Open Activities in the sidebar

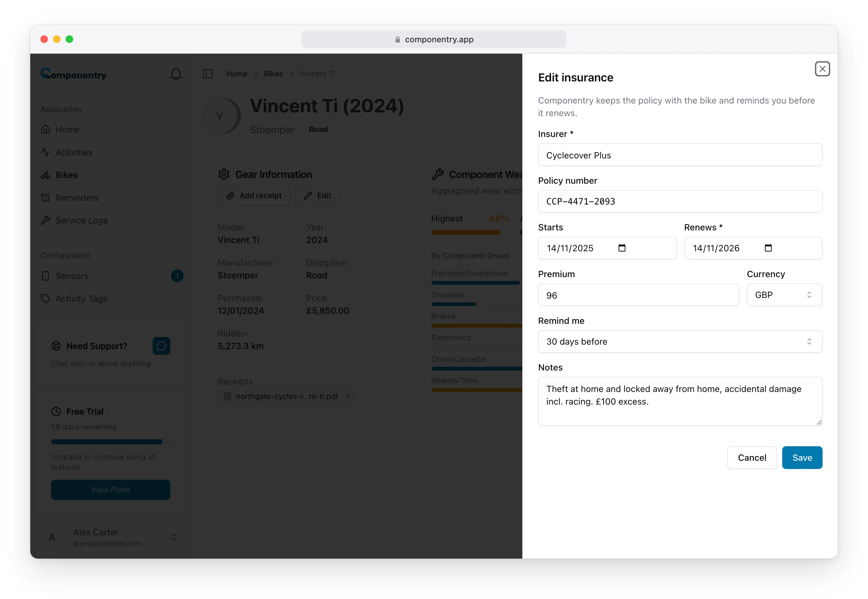point(112,152)
